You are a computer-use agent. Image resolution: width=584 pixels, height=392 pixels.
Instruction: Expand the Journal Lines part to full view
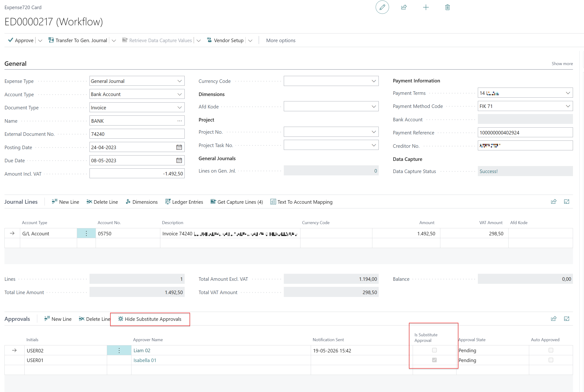pos(566,202)
